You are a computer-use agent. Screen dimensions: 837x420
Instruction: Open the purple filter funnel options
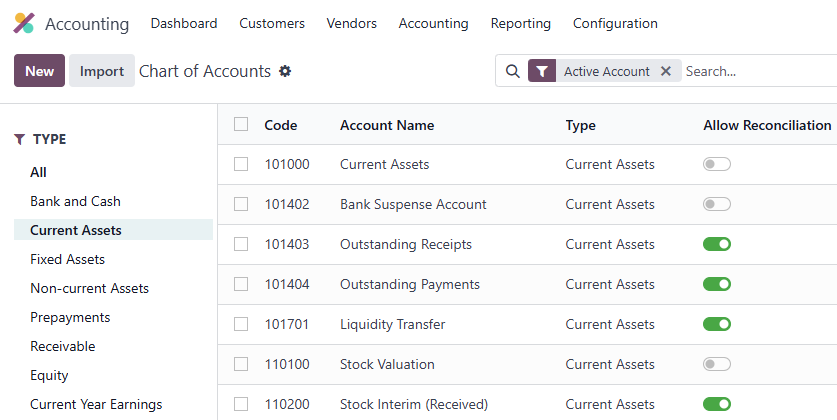(542, 71)
